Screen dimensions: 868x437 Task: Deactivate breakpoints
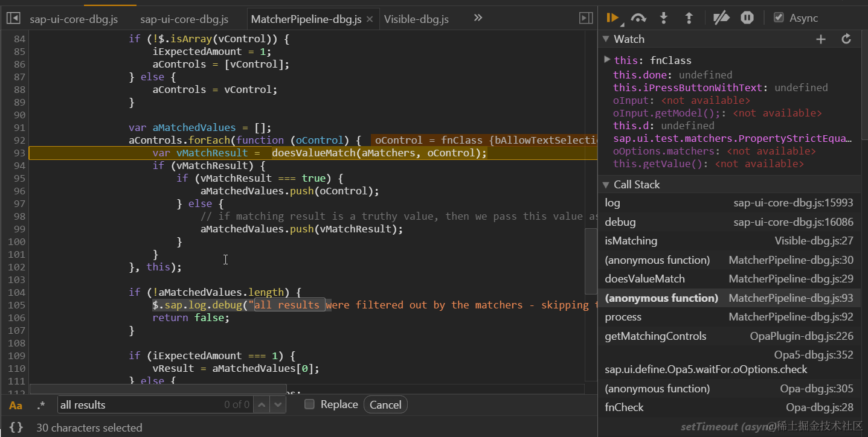(721, 18)
